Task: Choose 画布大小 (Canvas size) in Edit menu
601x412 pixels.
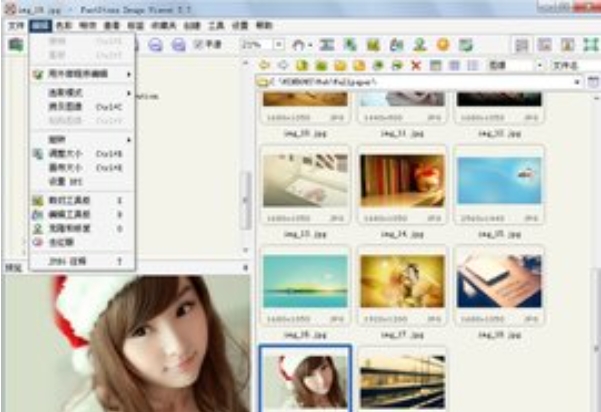Action: [82, 168]
